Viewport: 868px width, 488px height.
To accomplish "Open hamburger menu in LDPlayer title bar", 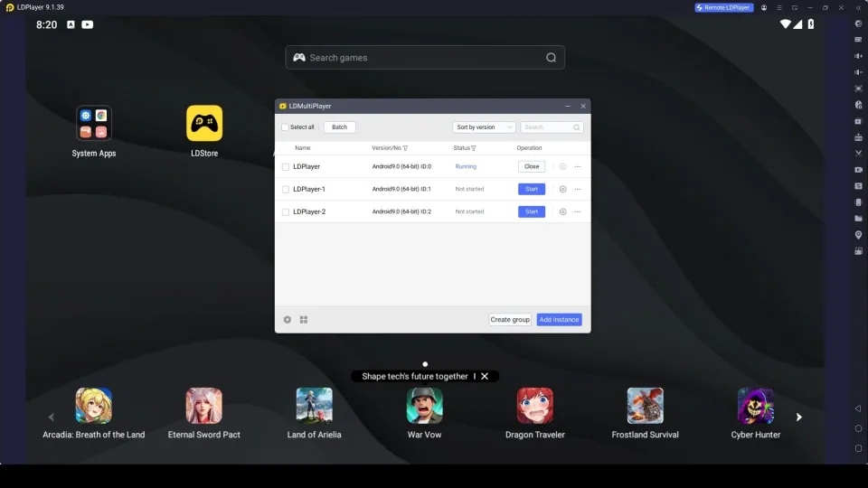I will click(x=779, y=8).
